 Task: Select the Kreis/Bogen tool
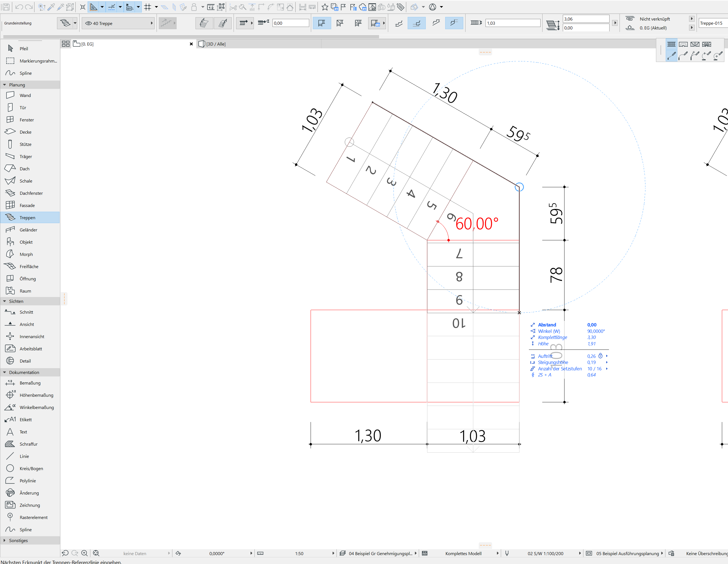(31, 468)
